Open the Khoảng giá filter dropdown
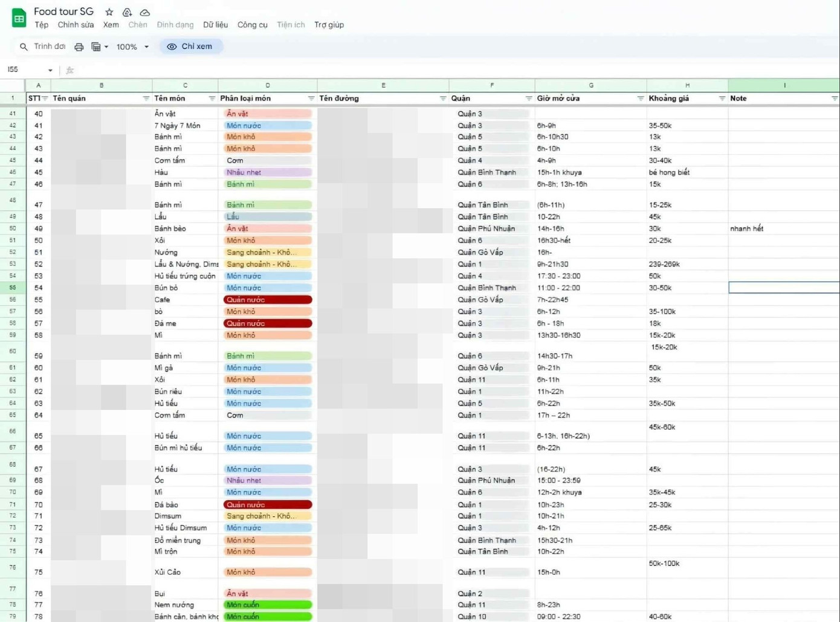This screenshot has width=840, height=622. pos(722,99)
